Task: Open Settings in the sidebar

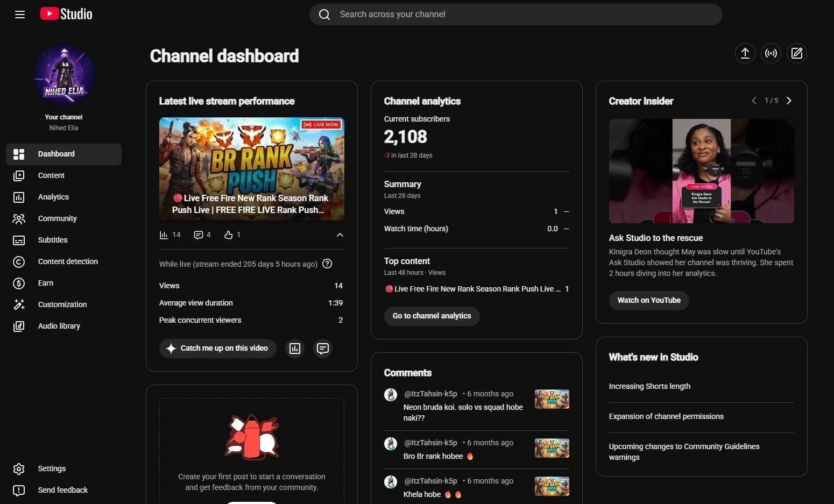Action: tap(63, 468)
